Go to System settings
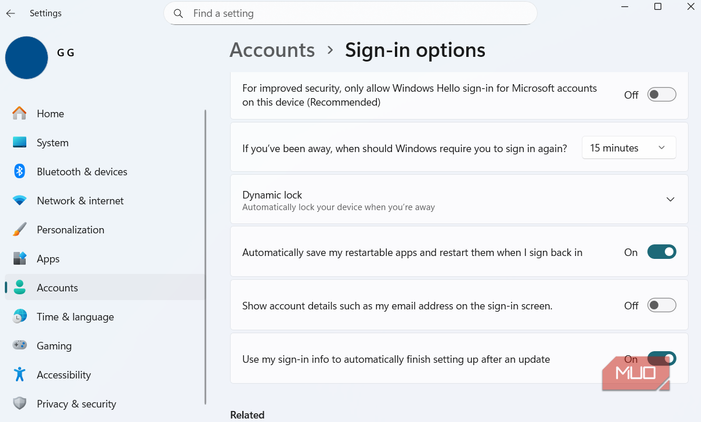The image size is (701, 422). tap(105, 143)
